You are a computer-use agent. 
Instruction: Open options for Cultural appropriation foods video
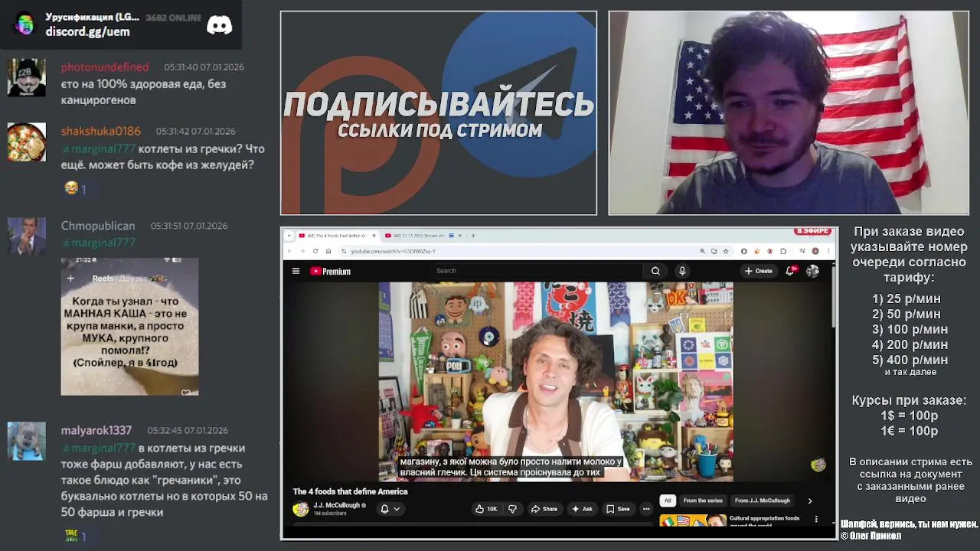(x=816, y=519)
